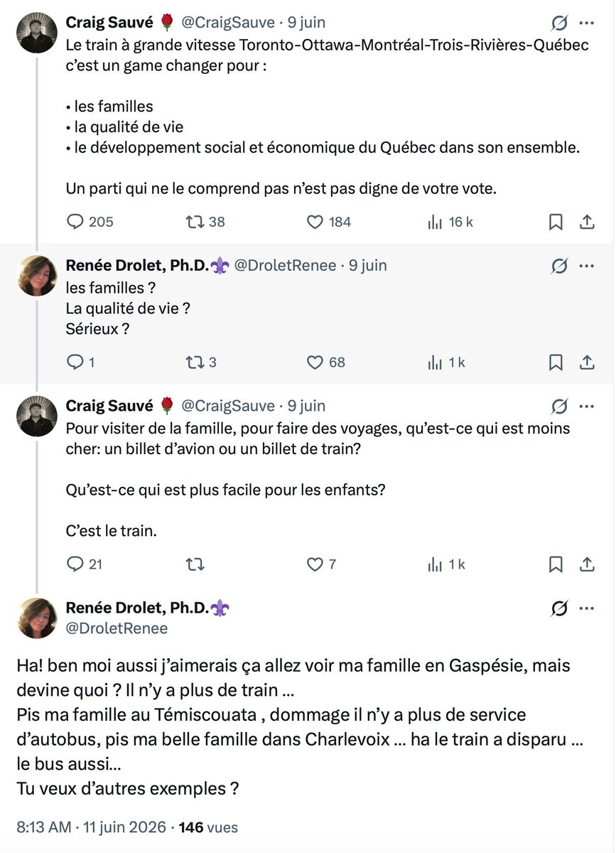Open more options on final tweet
Image resolution: width=616 pixels, height=853 pixels.
coord(588,609)
